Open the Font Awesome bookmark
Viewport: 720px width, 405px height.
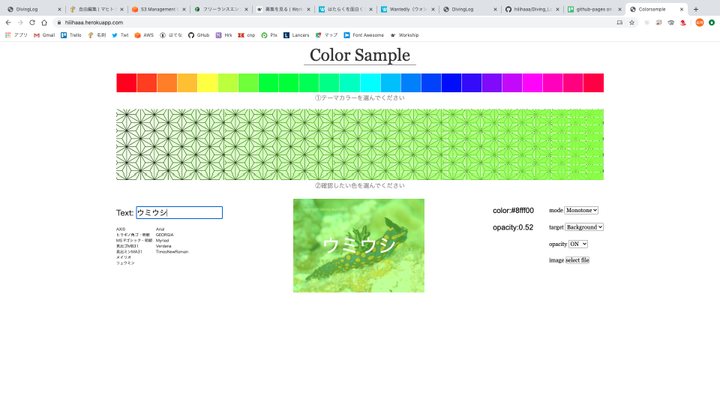364,35
